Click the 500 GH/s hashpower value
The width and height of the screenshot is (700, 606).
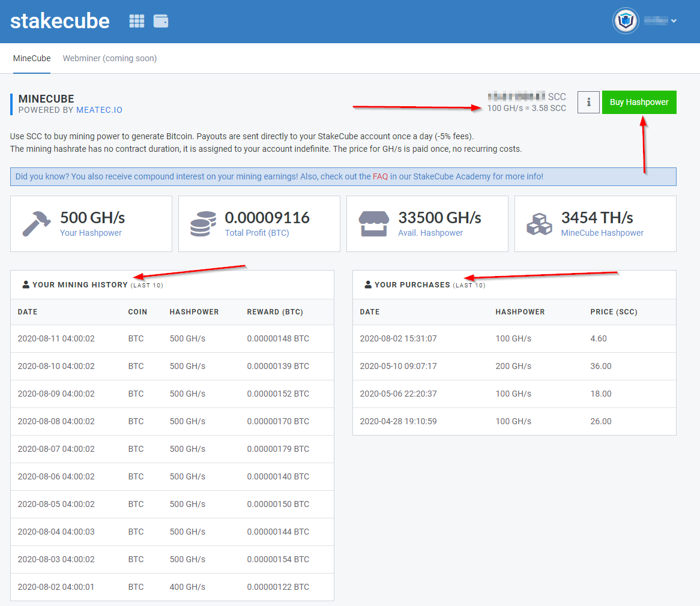click(92, 218)
